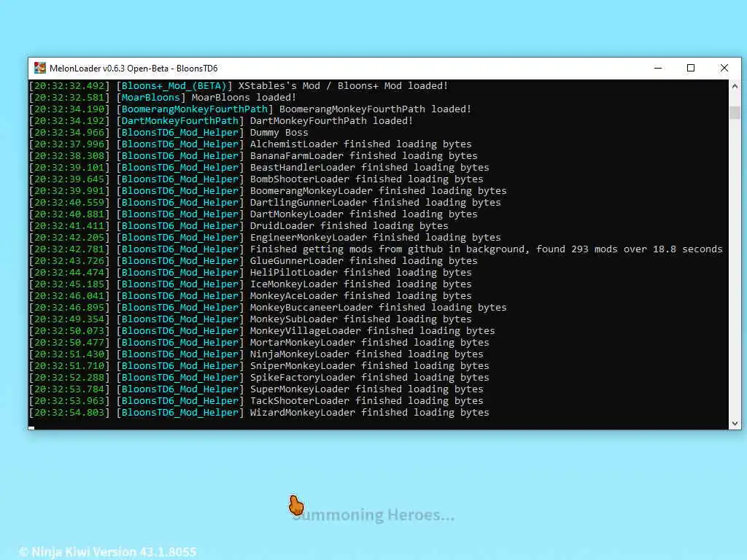
Task: Click 'SpikeFactoryLoader finished loading bytes' line
Action: click(370, 377)
